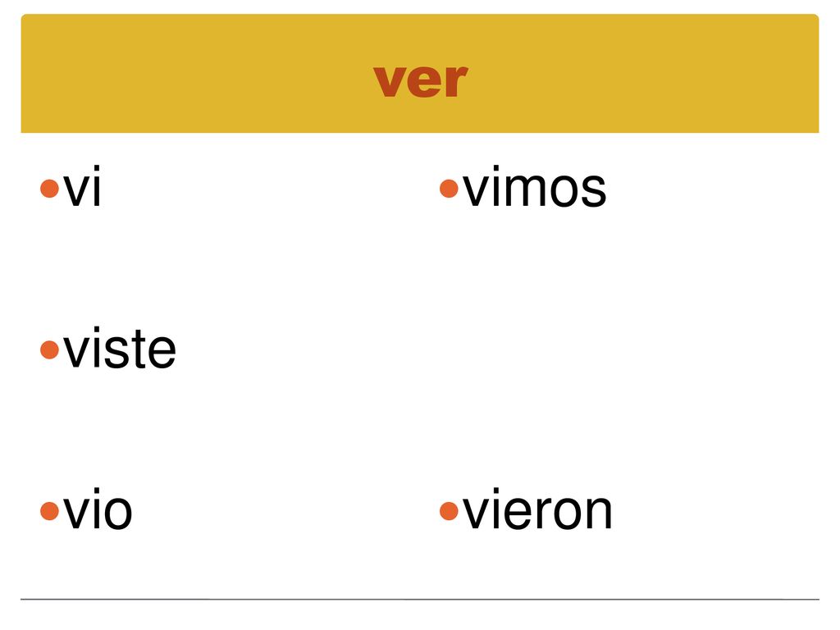The image size is (840, 630).
Task: Click the letter 'o' in 'vio'
Action: 115,512
